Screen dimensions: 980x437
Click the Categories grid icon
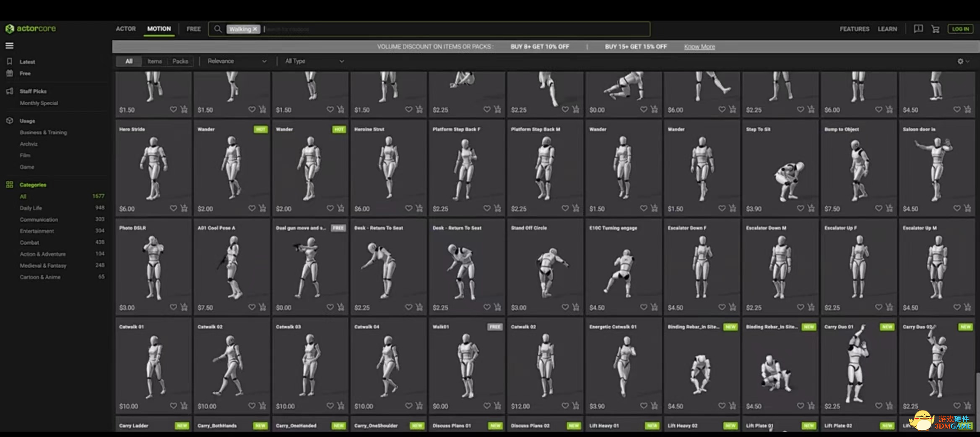[x=9, y=185]
